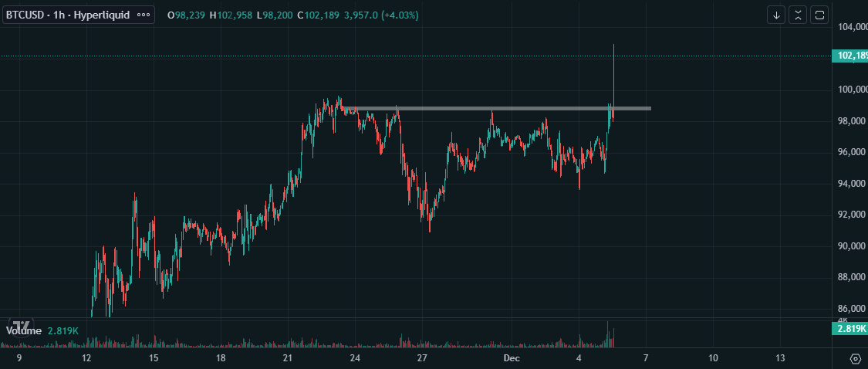Click the open value O98,239
Screen dimensions: 868x369
click(186, 15)
